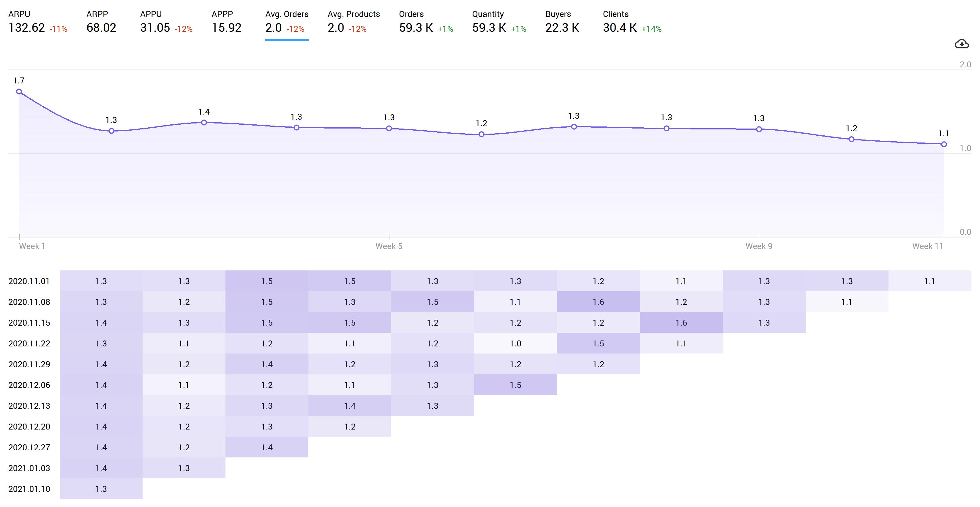Click the 1.6 cell in the 2020.11.08 row

click(x=598, y=302)
